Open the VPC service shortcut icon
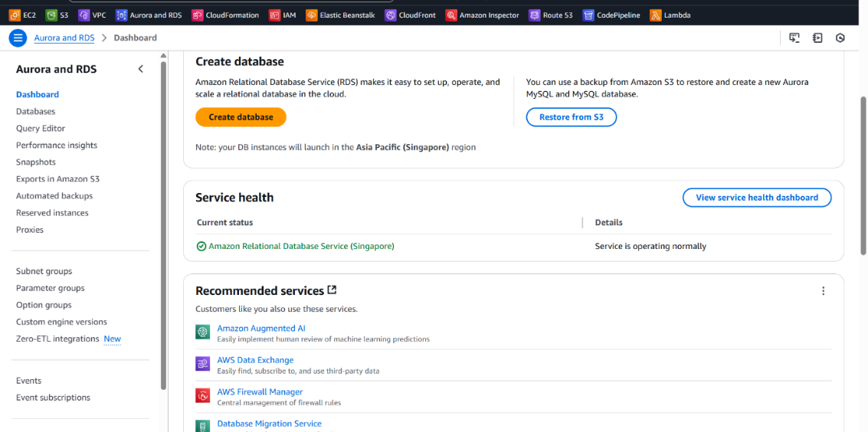The height and width of the screenshot is (432, 868). coord(84,15)
